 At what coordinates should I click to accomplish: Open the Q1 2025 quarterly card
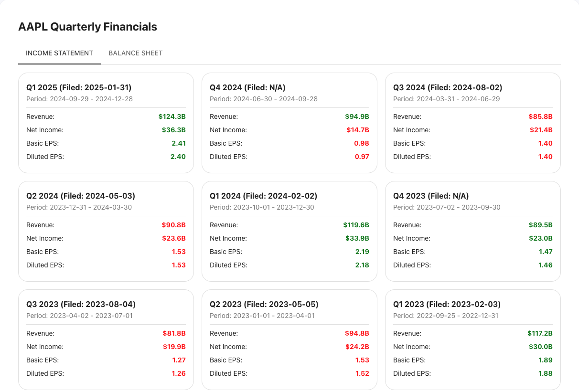(x=79, y=87)
